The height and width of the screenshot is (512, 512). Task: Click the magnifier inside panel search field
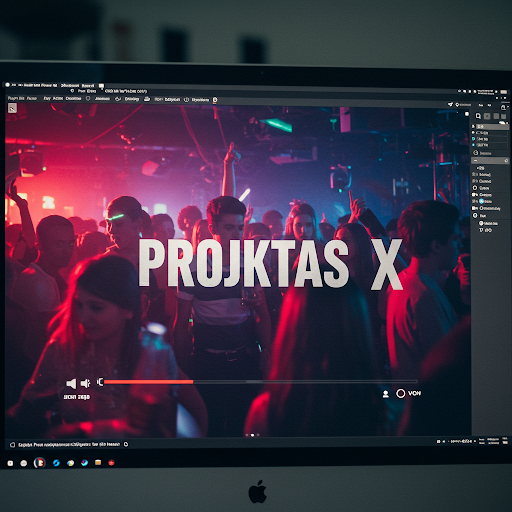(x=506, y=161)
